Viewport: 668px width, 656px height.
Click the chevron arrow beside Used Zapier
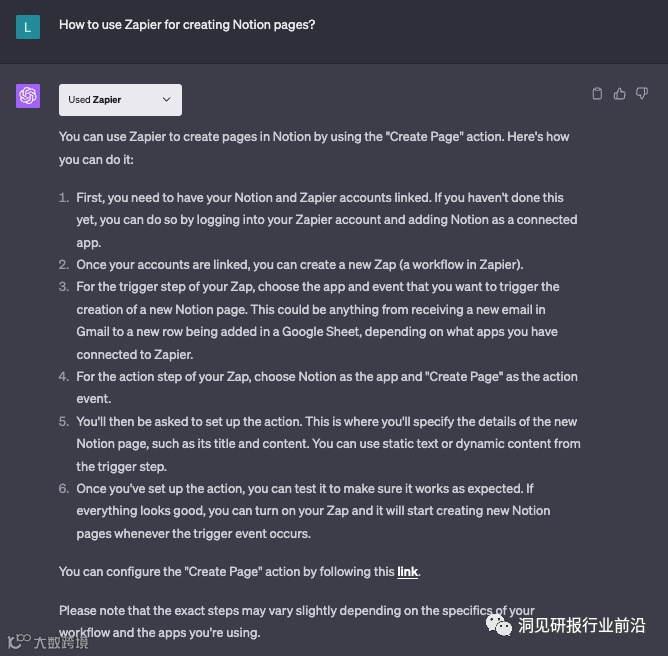click(x=166, y=100)
